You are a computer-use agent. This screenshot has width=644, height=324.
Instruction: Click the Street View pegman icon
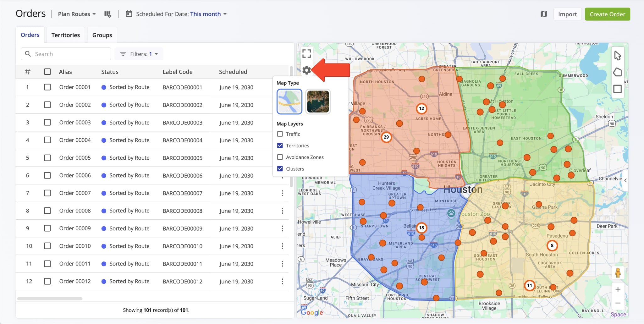tap(618, 272)
